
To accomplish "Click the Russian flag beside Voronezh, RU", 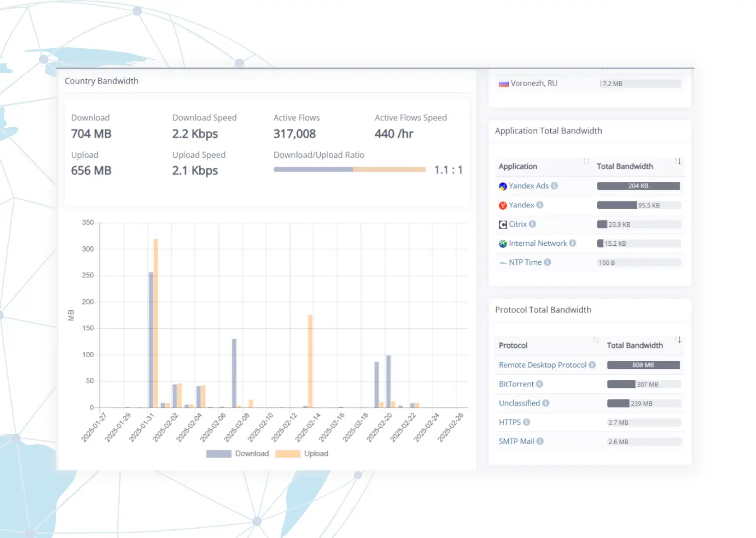I will (503, 83).
